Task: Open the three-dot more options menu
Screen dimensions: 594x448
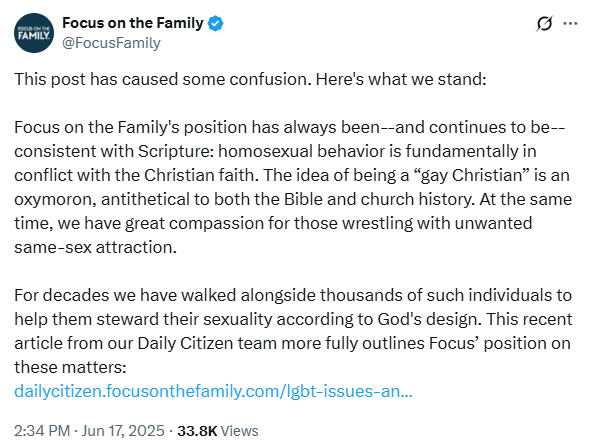Action: click(x=570, y=23)
